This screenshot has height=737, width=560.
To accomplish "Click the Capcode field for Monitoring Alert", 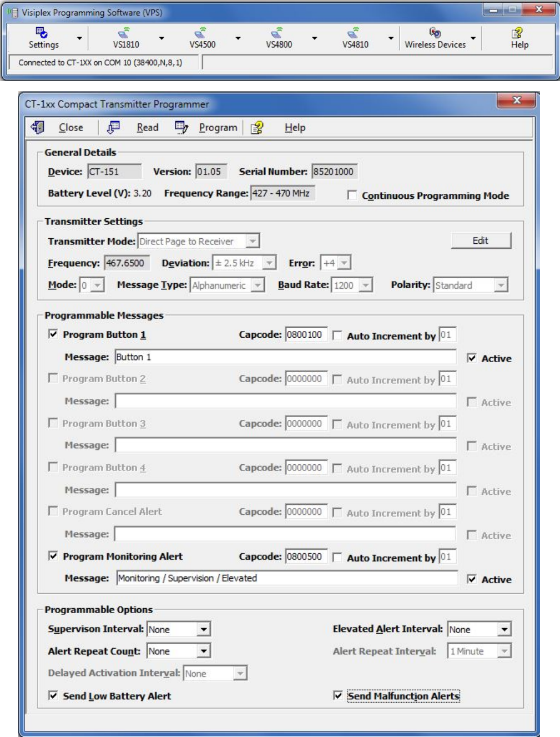I will tap(306, 556).
